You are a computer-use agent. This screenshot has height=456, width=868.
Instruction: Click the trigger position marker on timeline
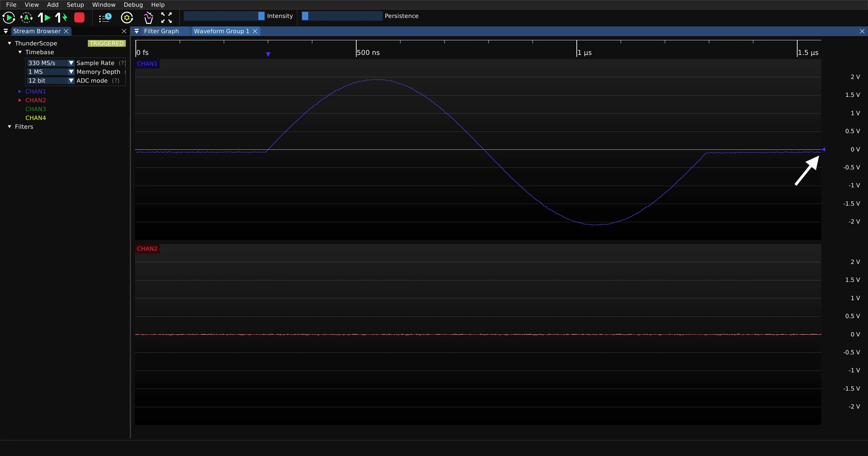click(x=268, y=54)
